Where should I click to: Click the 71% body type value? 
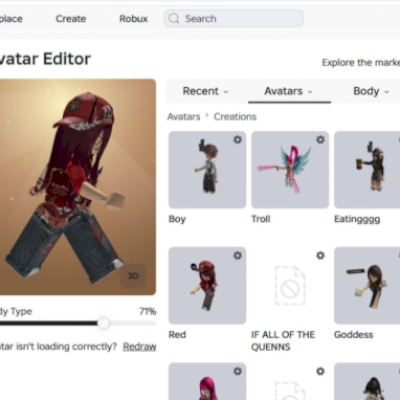coord(148,311)
